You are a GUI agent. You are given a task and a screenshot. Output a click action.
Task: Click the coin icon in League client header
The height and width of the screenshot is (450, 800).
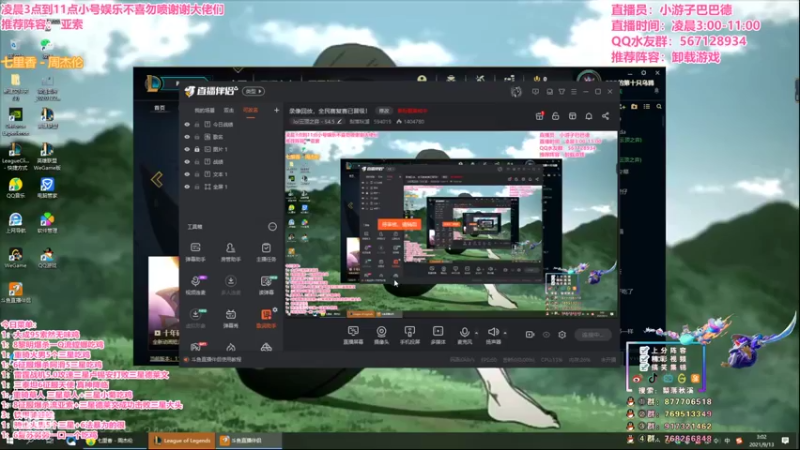coord(536,79)
